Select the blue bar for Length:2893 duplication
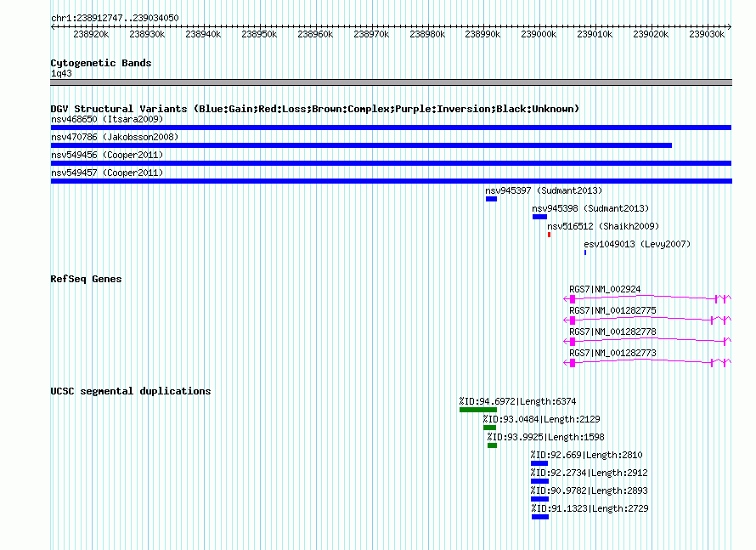756x550 pixels. coord(540,499)
